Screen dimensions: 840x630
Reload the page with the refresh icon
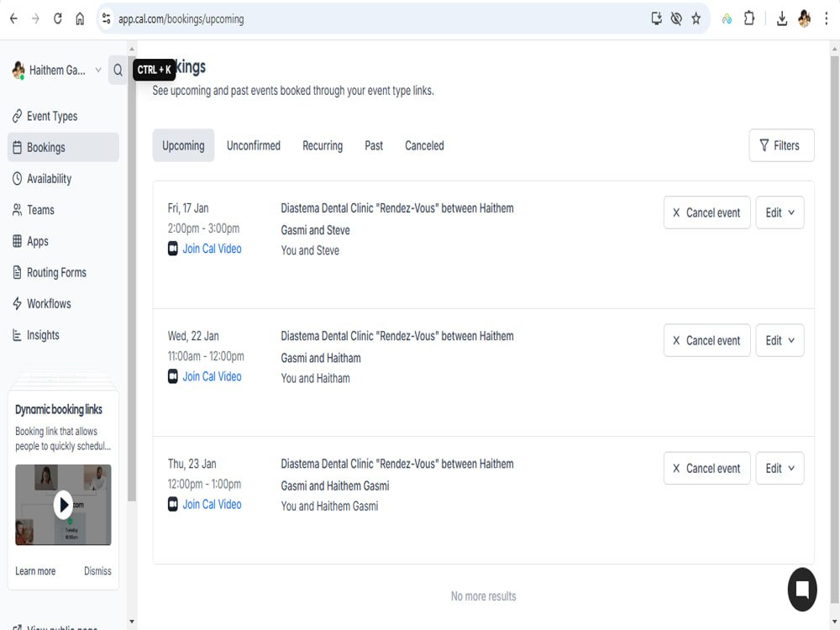tap(57, 18)
